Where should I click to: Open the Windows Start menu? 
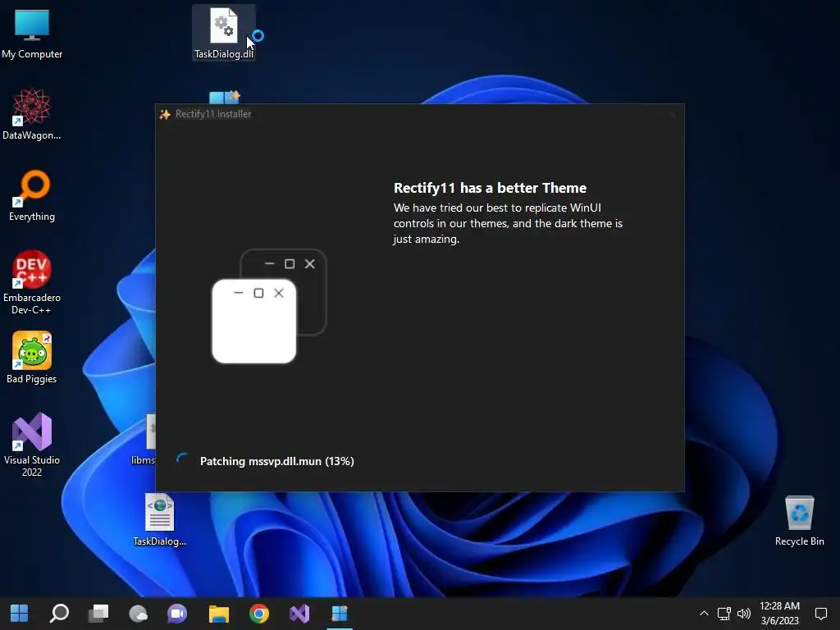point(20,614)
